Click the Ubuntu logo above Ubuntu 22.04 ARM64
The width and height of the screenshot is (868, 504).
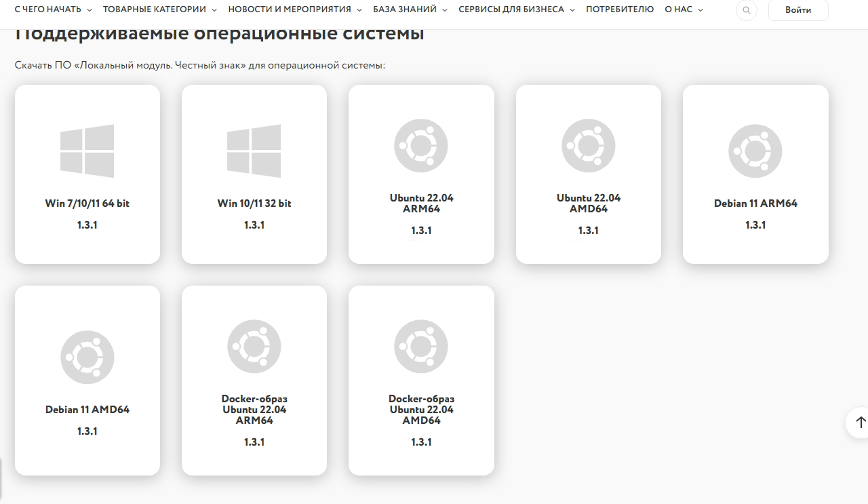(421, 145)
